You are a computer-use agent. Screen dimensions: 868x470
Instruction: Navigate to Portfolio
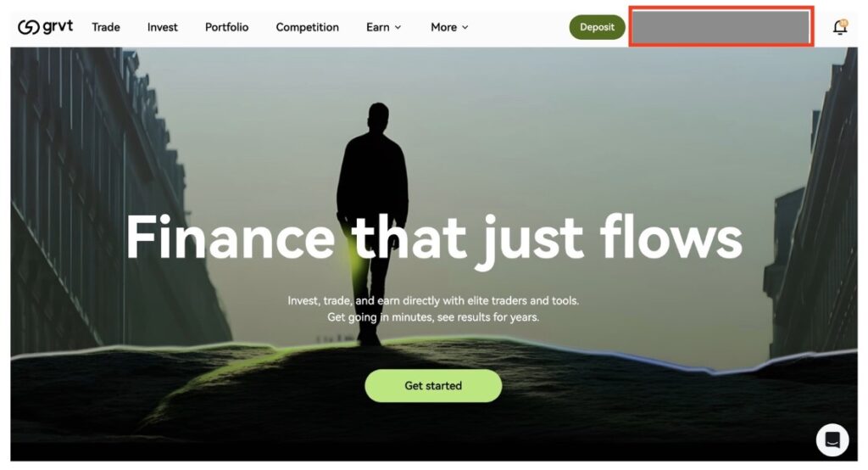pos(226,27)
